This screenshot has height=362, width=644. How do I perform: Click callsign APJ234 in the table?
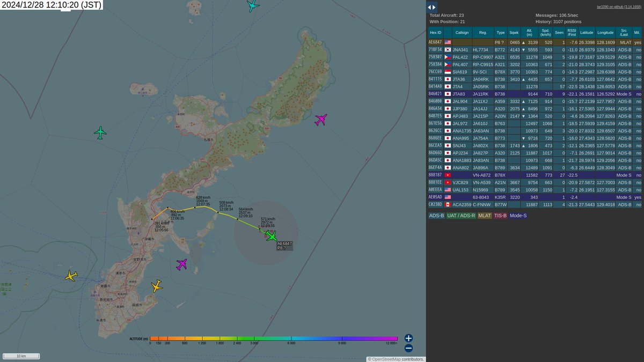coord(460,153)
